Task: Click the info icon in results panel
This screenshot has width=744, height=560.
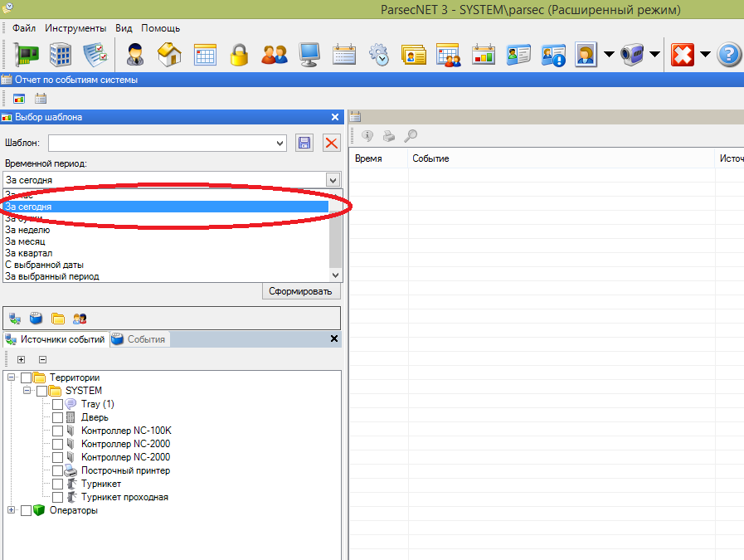Action: (x=367, y=136)
